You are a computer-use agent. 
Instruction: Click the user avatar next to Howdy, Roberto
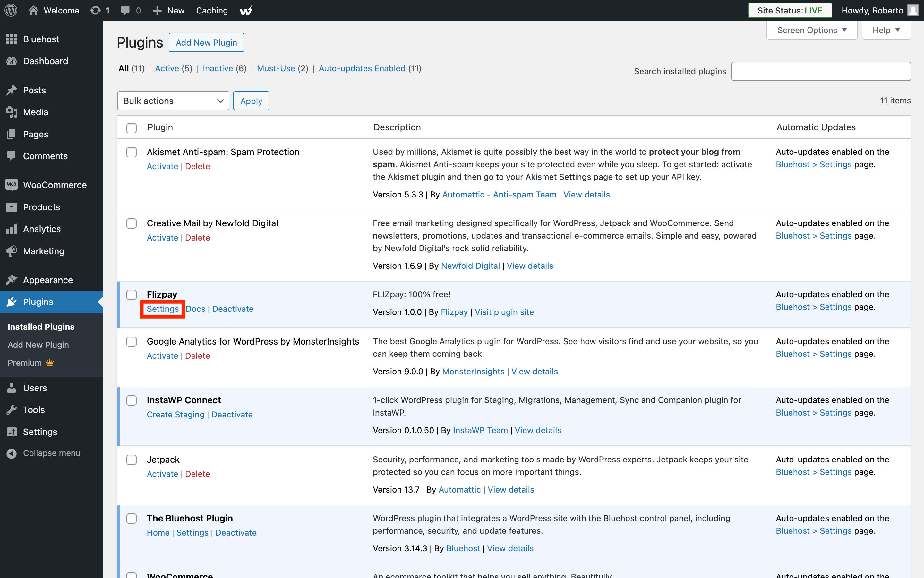point(913,10)
